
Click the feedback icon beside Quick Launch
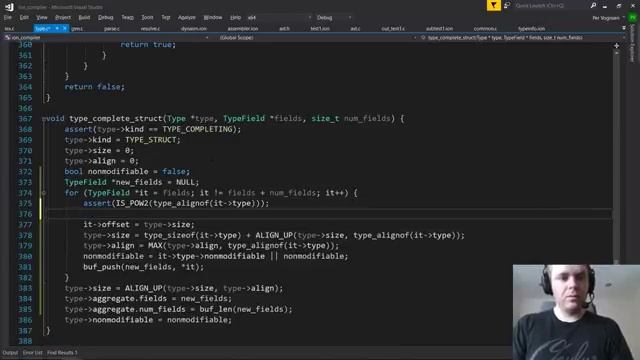tap(507, 5)
